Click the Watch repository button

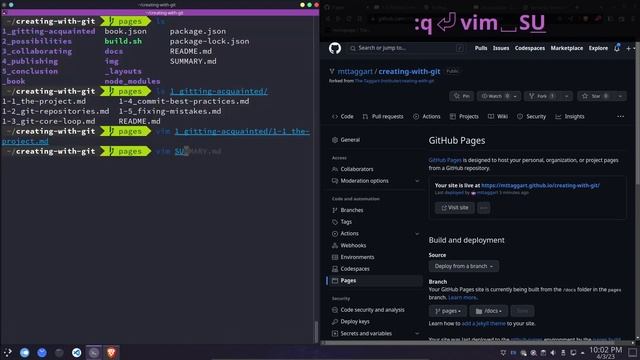(494, 96)
